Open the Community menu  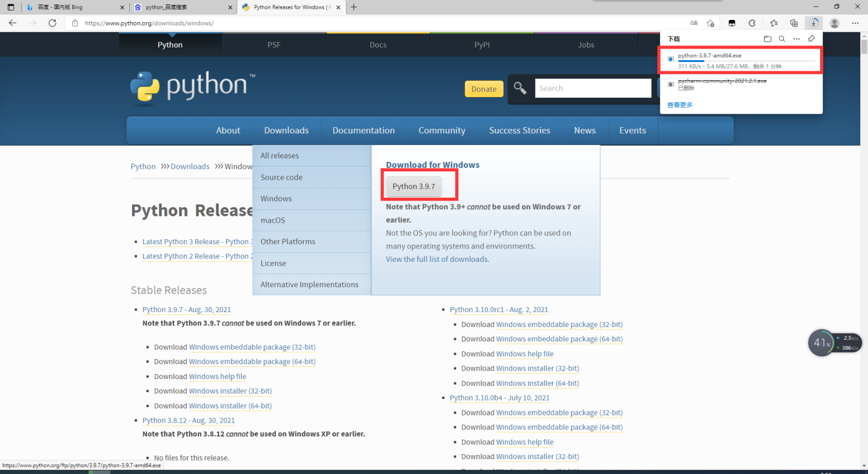pyautogui.click(x=442, y=130)
